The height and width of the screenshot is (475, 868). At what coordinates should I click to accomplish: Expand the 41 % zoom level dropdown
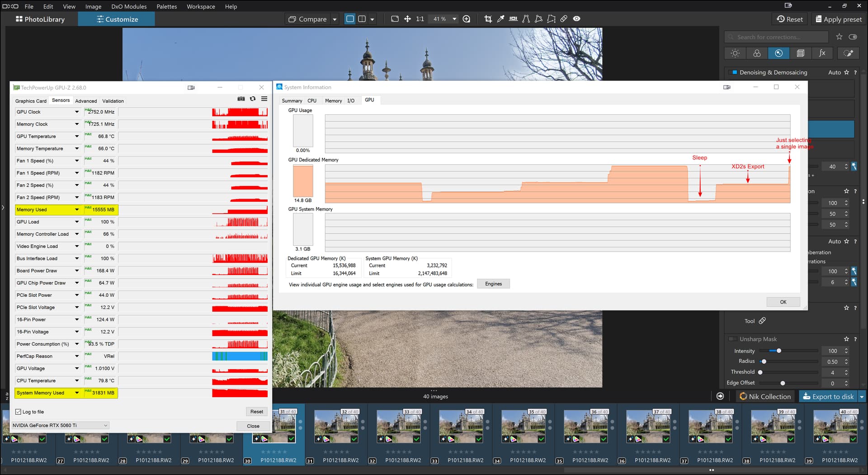[454, 19]
